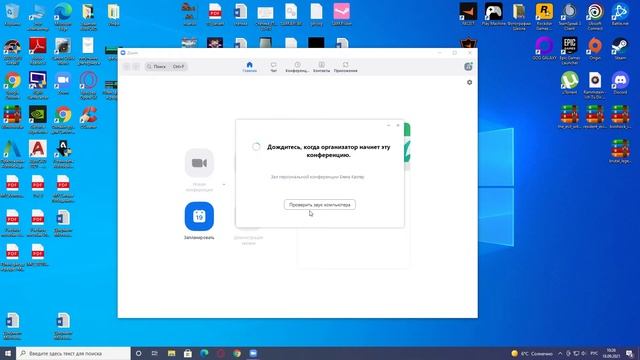Select the FACEIT desktop shortcut
Screen dimensions: 640x360
(x=468, y=14)
